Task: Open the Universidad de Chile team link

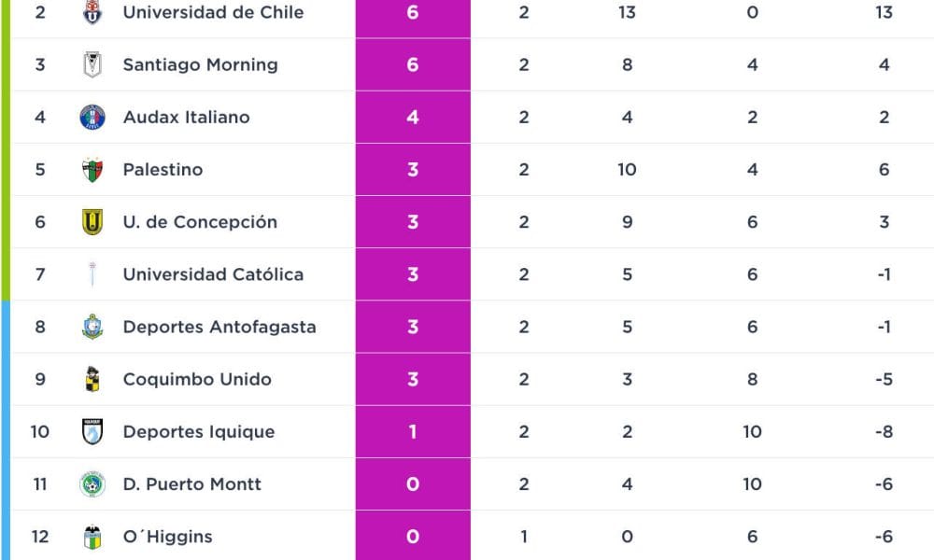Action: 213,12
